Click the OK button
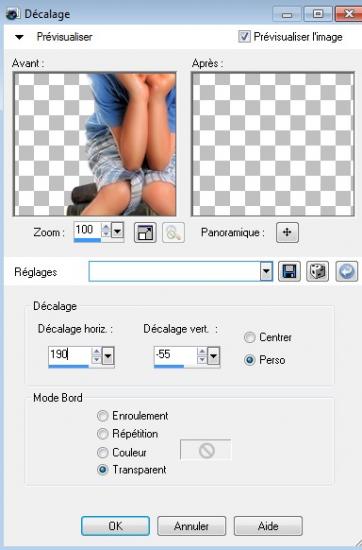 [115, 526]
